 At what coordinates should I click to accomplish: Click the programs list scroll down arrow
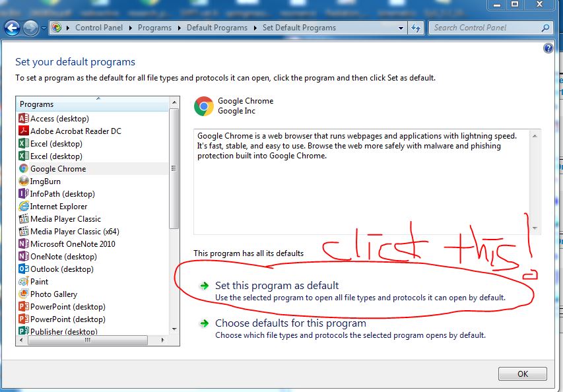click(x=174, y=329)
